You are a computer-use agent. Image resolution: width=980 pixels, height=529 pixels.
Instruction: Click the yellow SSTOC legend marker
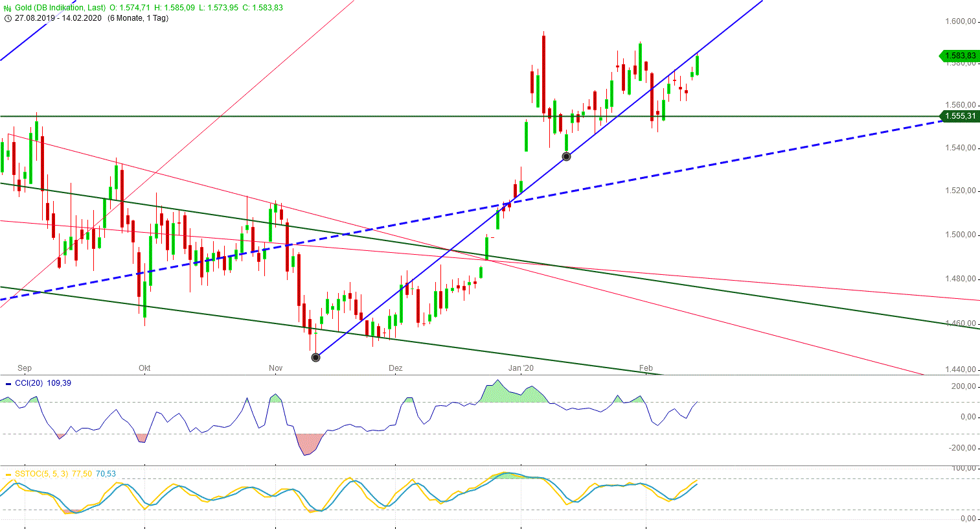click(8, 474)
